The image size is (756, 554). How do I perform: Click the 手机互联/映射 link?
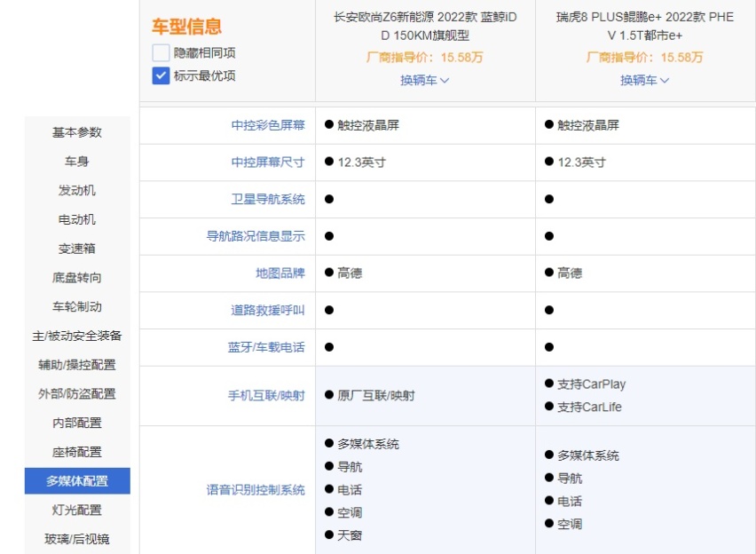pyautogui.click(x=266, y=396)
